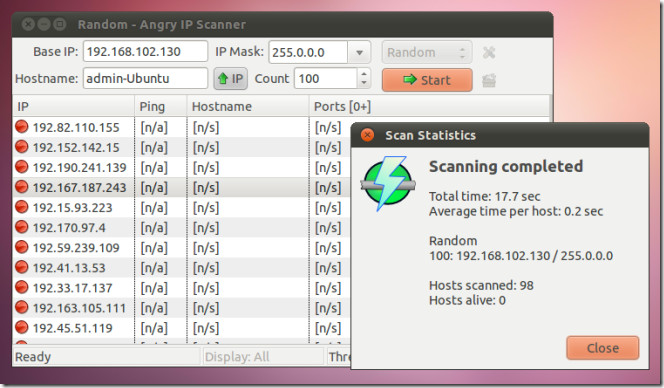Select IP address 192.170.97.4
Screen dimensions: 664x388
[69, 228]
